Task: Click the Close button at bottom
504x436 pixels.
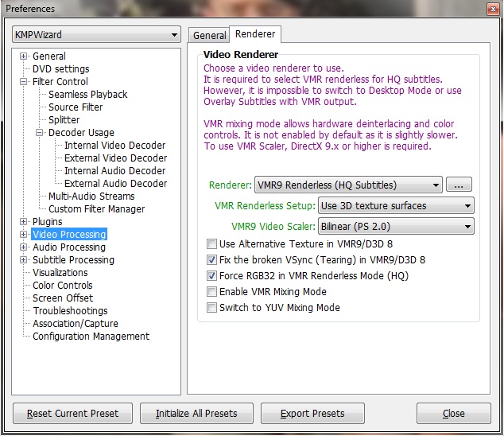Action: pos(454,413)
